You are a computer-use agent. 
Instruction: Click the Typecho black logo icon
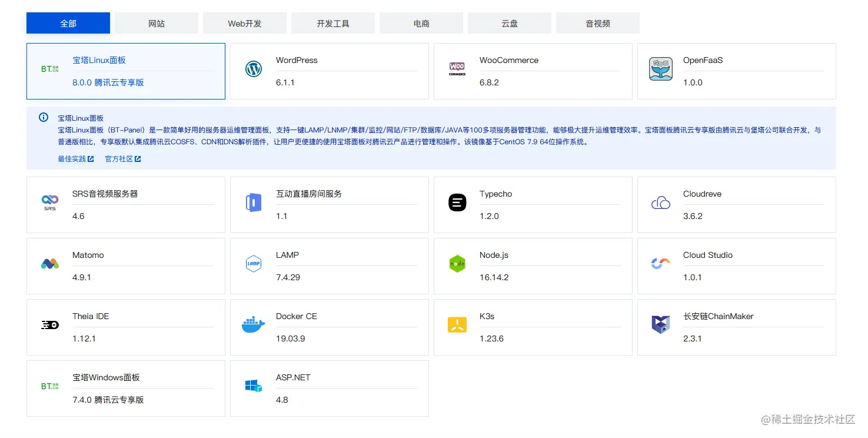click(457, 203)
